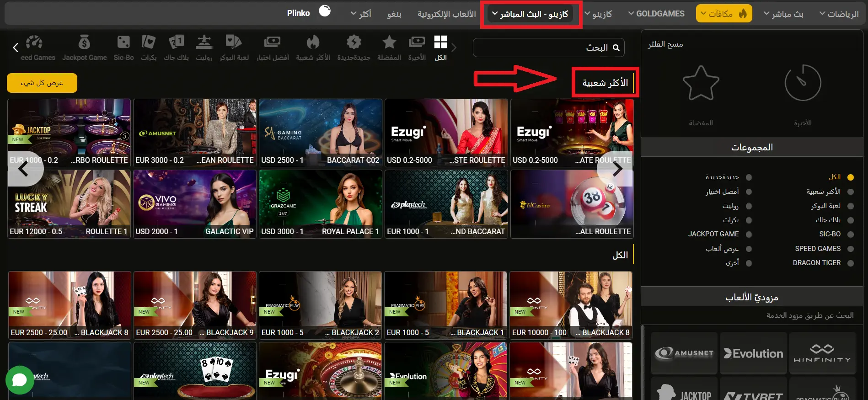Click the clear filter link
Image resolution: width=868 pixels, height=400 pixels.
665,44
